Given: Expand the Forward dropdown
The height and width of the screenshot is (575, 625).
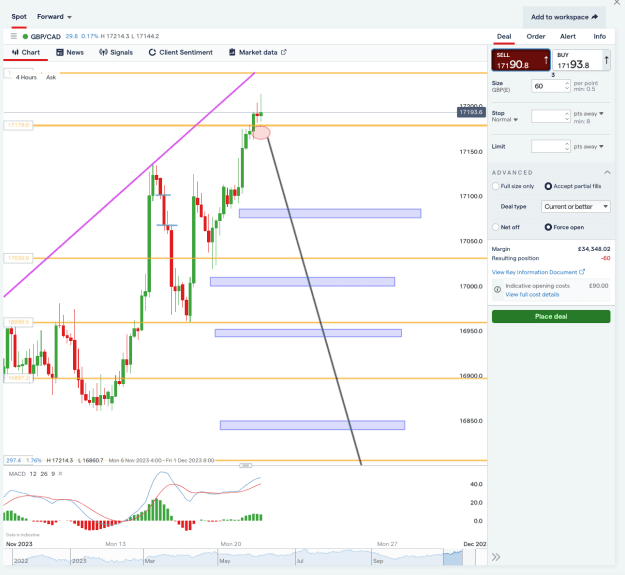Looking at the screenshot, I should [x=54, y=17].
